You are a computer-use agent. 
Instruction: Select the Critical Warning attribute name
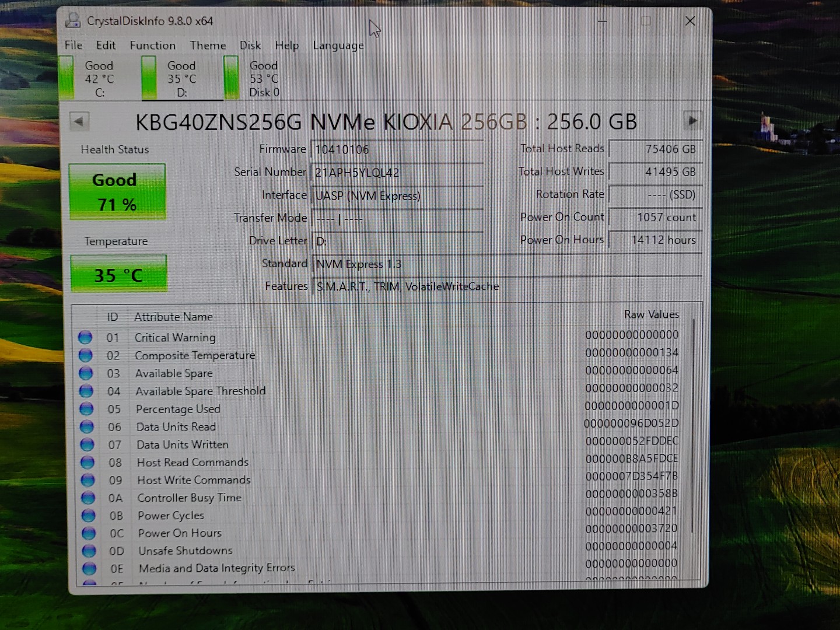click(x=175, y=337)
